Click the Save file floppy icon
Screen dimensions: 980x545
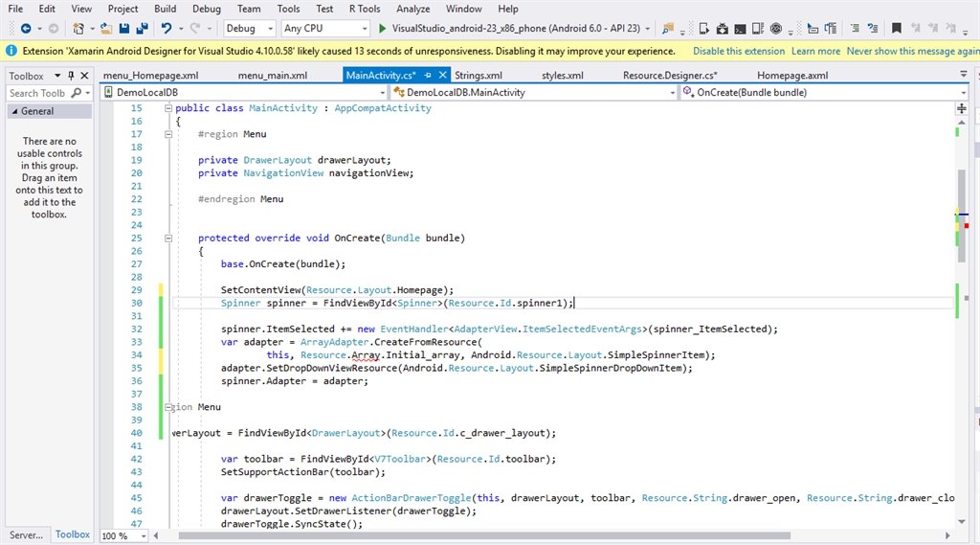pos(123,28)
